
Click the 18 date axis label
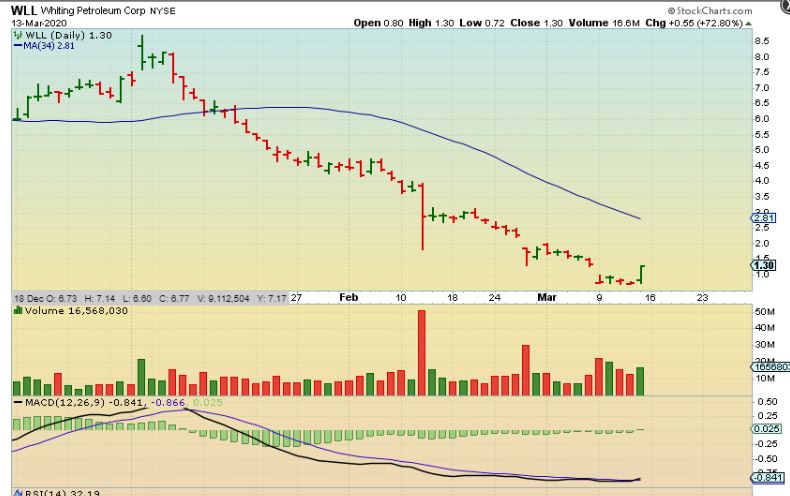[x=452, y=298]
